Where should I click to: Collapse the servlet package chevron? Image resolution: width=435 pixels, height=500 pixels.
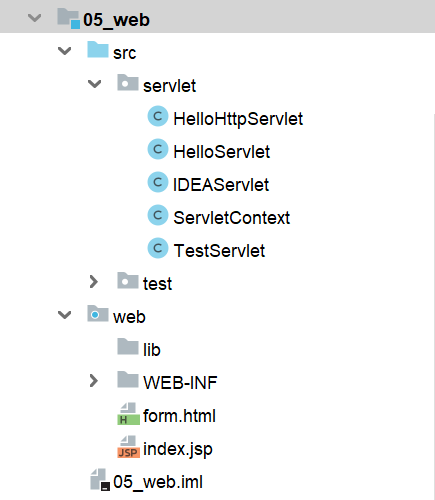[94, 84]
